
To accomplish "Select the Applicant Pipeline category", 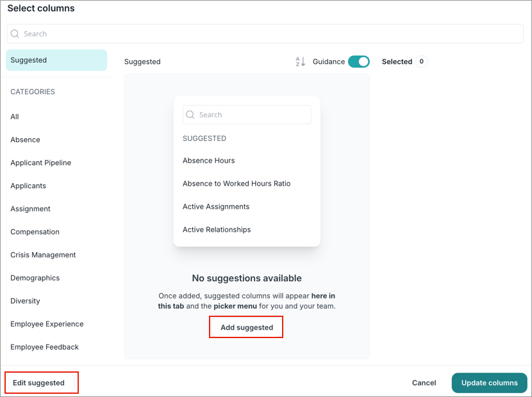I will [x=41, y=163].
